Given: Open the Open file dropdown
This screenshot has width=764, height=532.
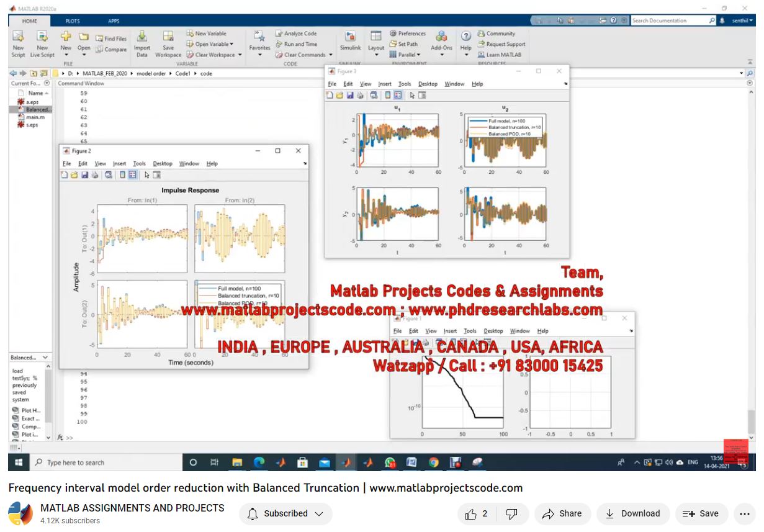Looking at the screenshot, I should click(84, 55).
